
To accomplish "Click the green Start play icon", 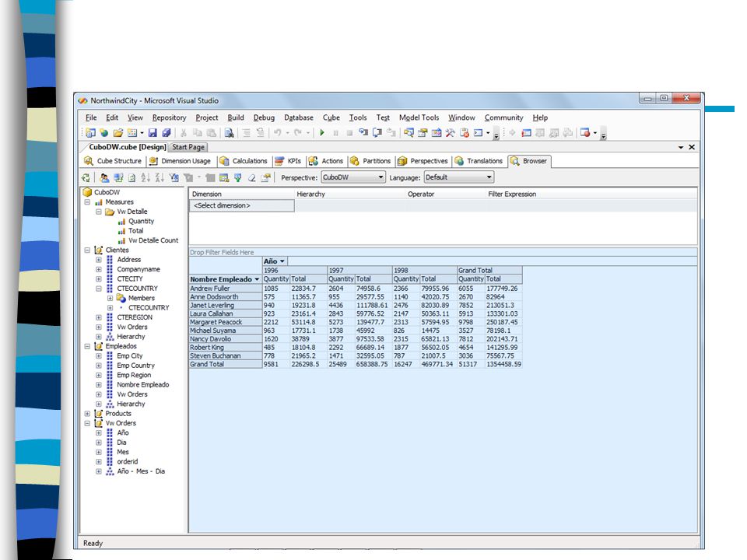I will [322, 133].
